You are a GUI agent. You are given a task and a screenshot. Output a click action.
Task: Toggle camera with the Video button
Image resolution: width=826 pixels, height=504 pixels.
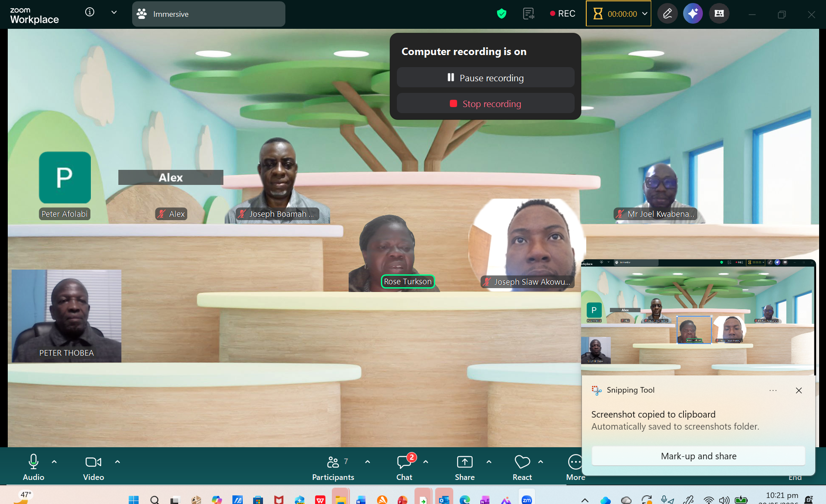point(93,467)
